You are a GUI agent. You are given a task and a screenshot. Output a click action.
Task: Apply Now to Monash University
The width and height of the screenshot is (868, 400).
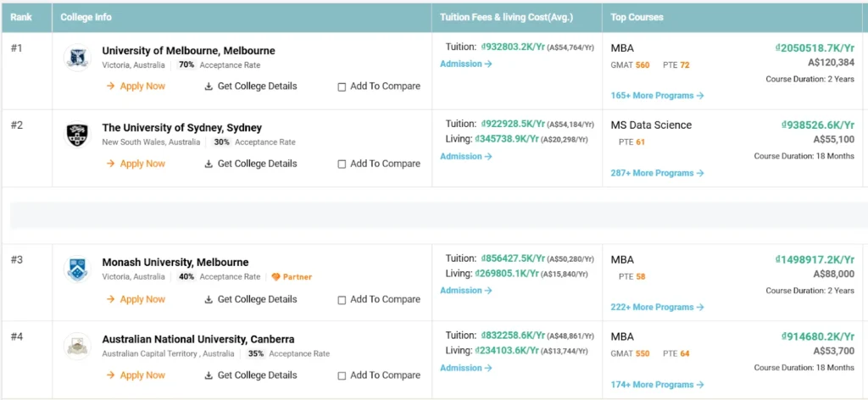click(x=136, y=299)
